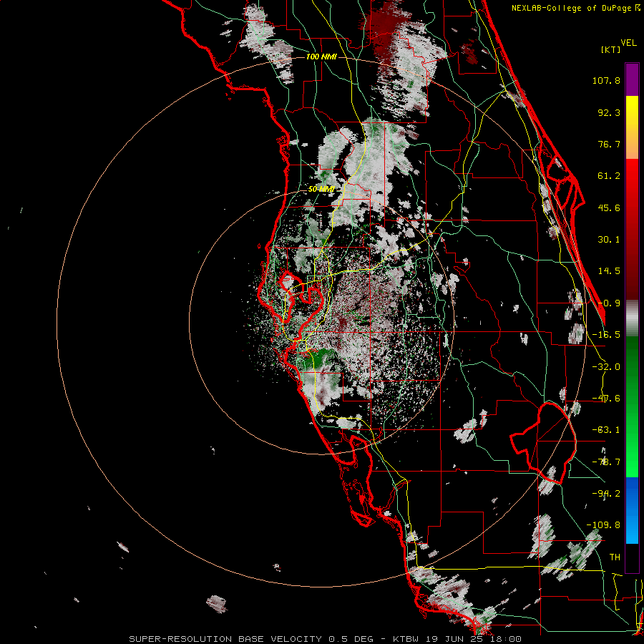Click the -16.5 velocity scale value

tap(606, 335)
